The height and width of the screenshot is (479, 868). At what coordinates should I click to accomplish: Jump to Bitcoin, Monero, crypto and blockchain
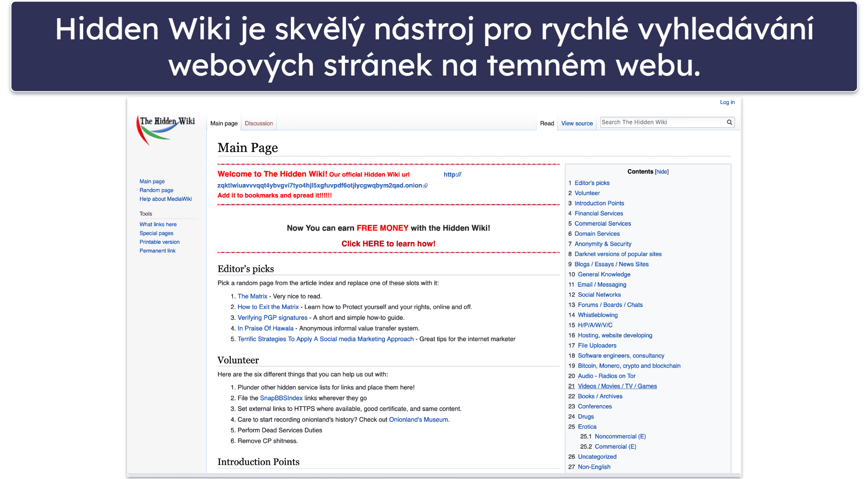pos(629,366)
